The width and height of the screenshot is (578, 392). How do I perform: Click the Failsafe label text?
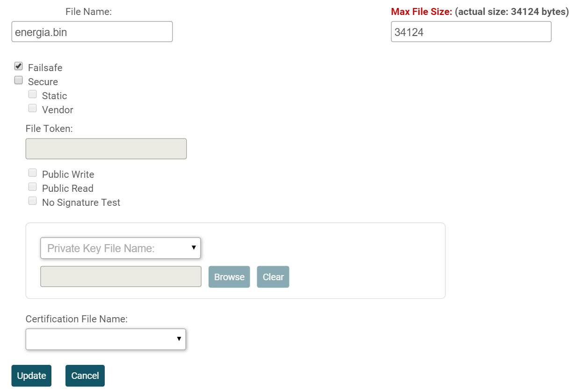(x=45, y=68)
